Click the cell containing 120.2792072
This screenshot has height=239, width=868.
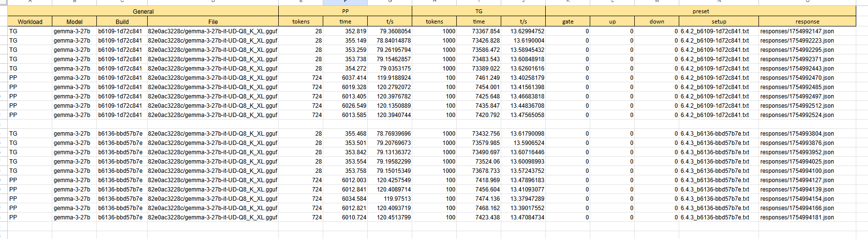tap(390, 87)
